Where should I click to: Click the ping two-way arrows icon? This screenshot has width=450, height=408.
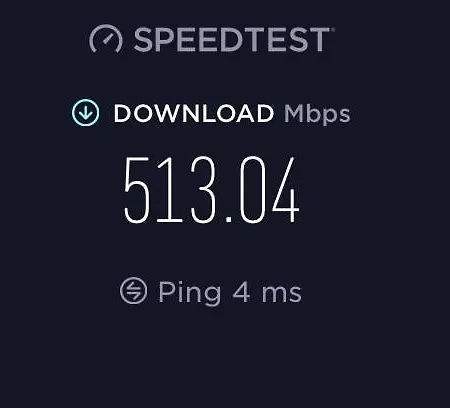pyautogui.click(x=133, y=291)
